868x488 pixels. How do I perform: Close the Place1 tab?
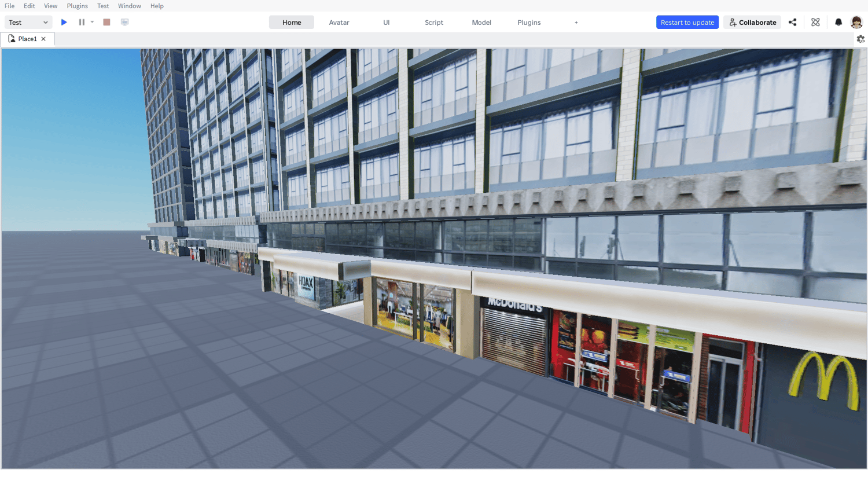click(43, 39)
